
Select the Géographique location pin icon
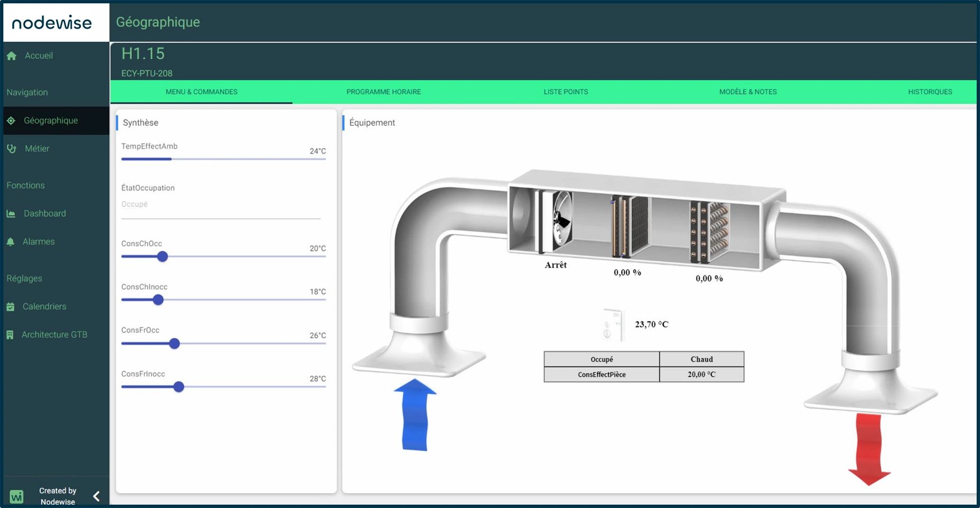(11, 121)
